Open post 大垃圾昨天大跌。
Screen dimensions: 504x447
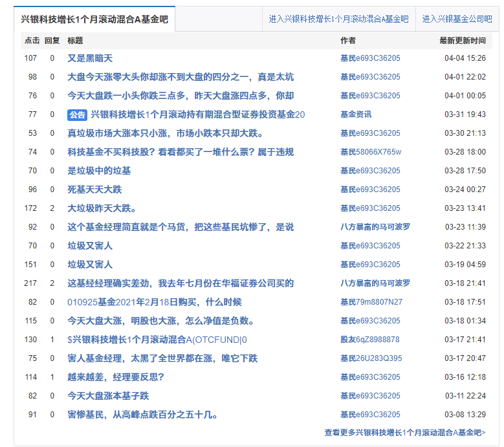click(102, 208)
